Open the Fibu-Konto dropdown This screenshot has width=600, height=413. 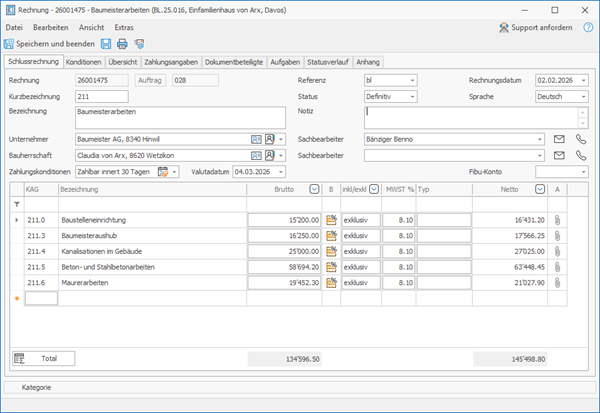point(584,172)
